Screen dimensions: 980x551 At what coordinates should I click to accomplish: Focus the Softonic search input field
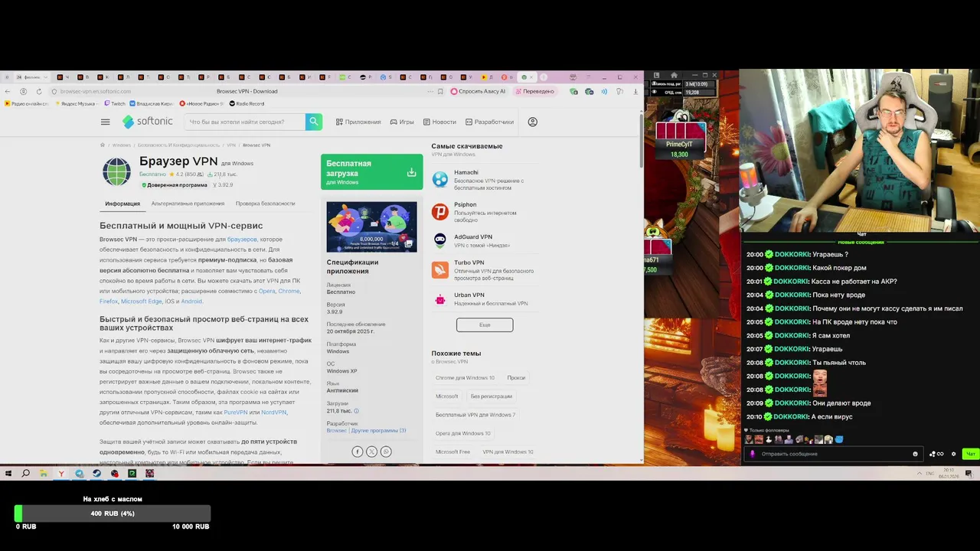coord(245,122)
